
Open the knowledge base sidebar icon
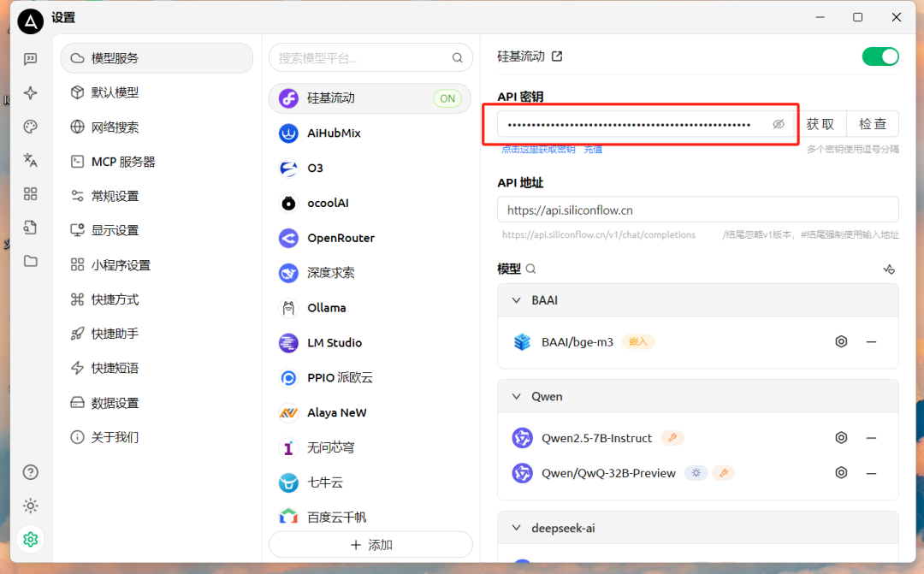pos(31,228)
